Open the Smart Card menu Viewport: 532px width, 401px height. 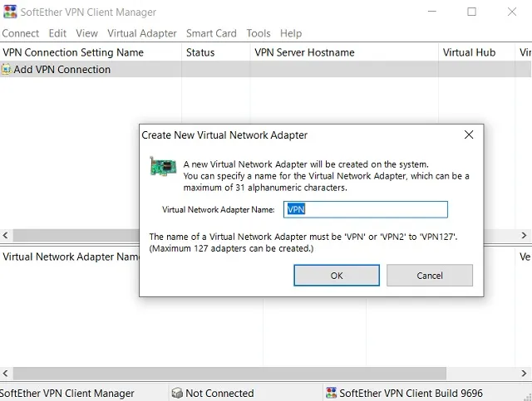pyautogui.click(x=211, y=33)
